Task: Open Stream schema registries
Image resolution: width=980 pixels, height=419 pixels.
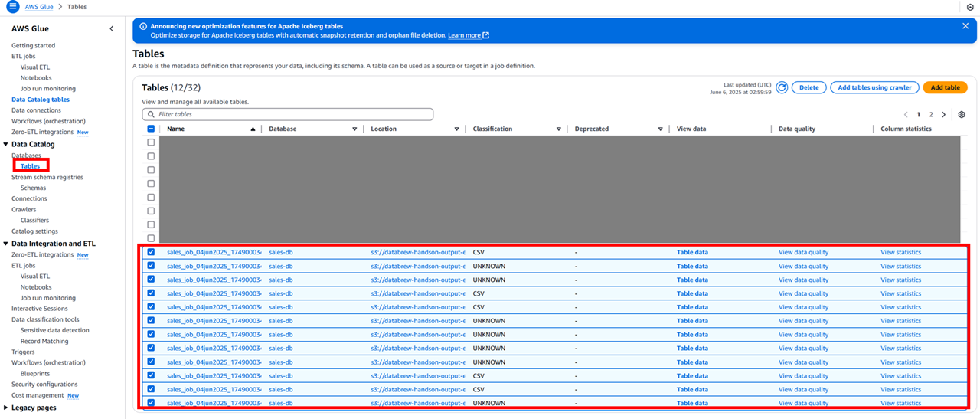Action: (x=47, y=177)
